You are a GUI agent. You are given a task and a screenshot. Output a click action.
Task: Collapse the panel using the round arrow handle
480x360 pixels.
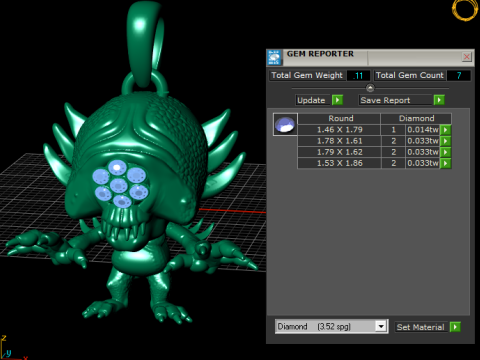[x=370, y=88]
